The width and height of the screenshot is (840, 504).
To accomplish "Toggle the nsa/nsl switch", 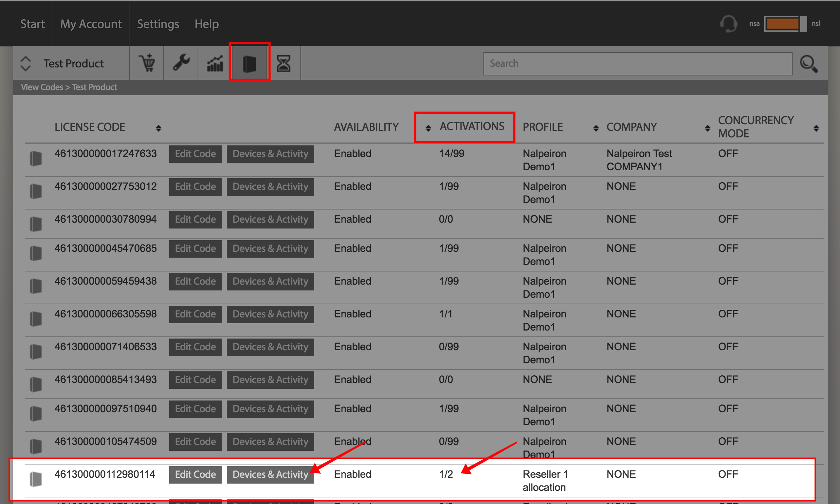I will (x=785, y=24).
